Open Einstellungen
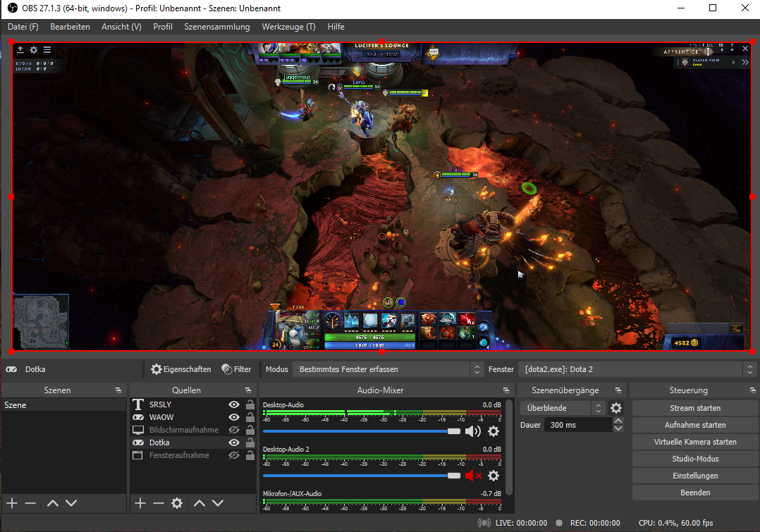 [x=695, y=476]
